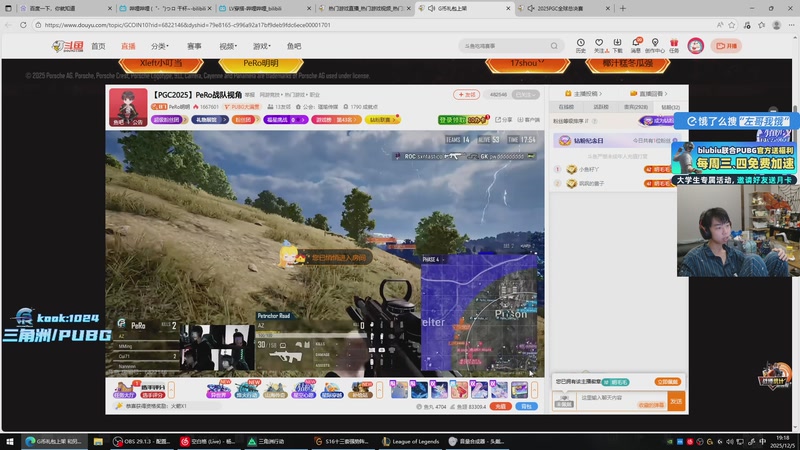Screen dimensions: 800x450
Task: Expand the activity icons chevron
Action: tap(379, 390)
